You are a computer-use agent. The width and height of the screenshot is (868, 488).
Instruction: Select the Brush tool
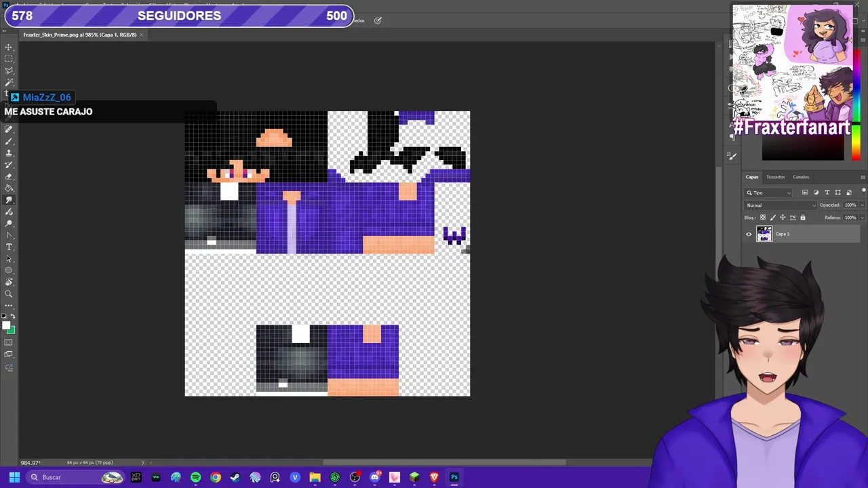9,141
